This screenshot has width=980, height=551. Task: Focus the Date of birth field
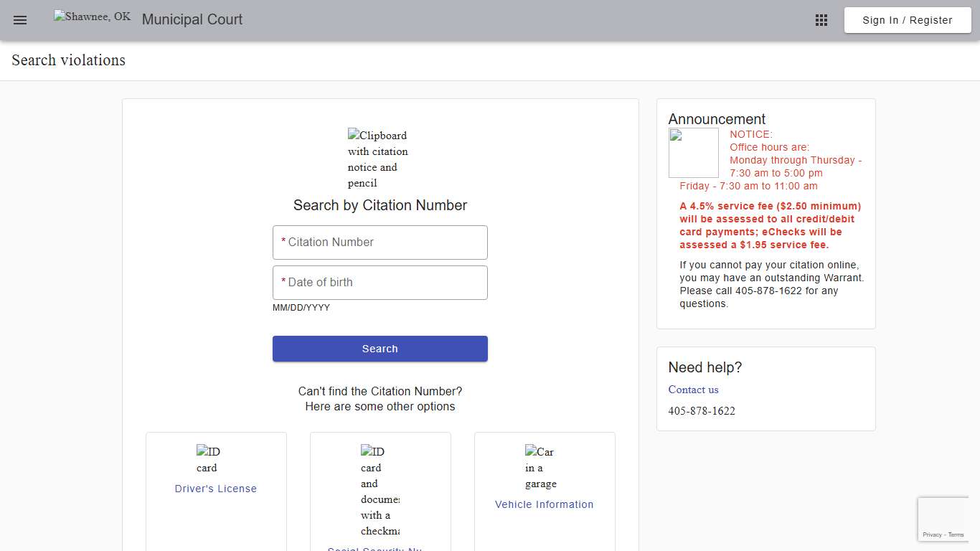coord(380,282)
